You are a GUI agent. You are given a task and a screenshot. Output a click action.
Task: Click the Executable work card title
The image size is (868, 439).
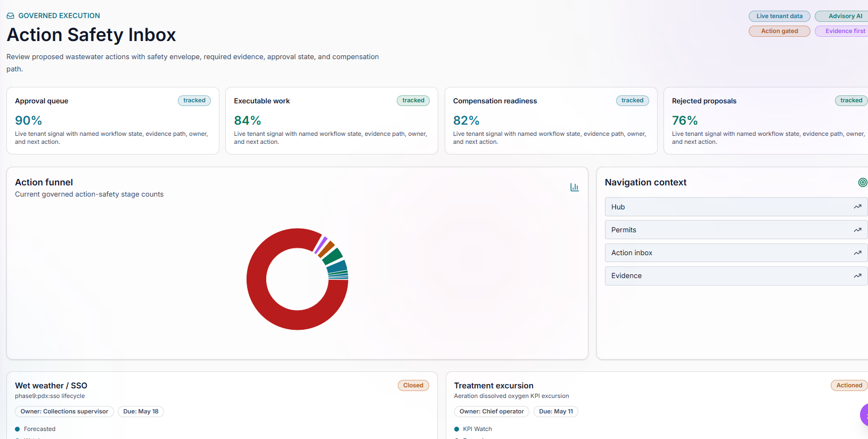(262, 101)
